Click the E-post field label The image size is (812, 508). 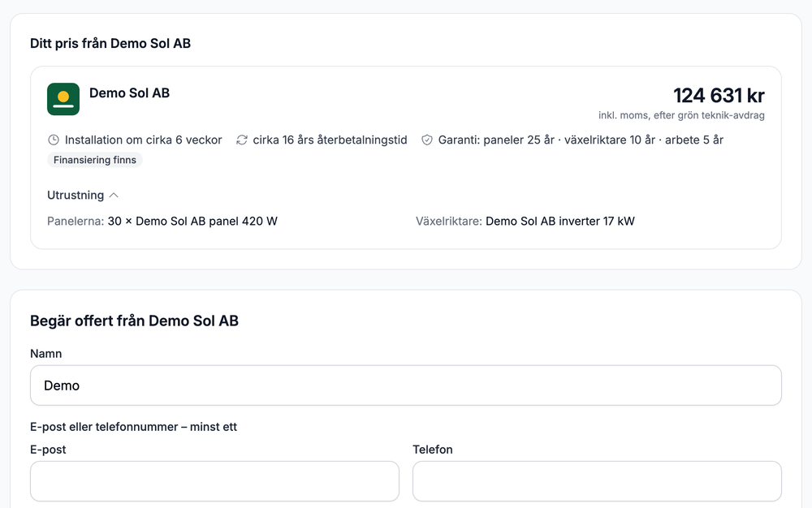pyautogui.click(x=48, y=450)
